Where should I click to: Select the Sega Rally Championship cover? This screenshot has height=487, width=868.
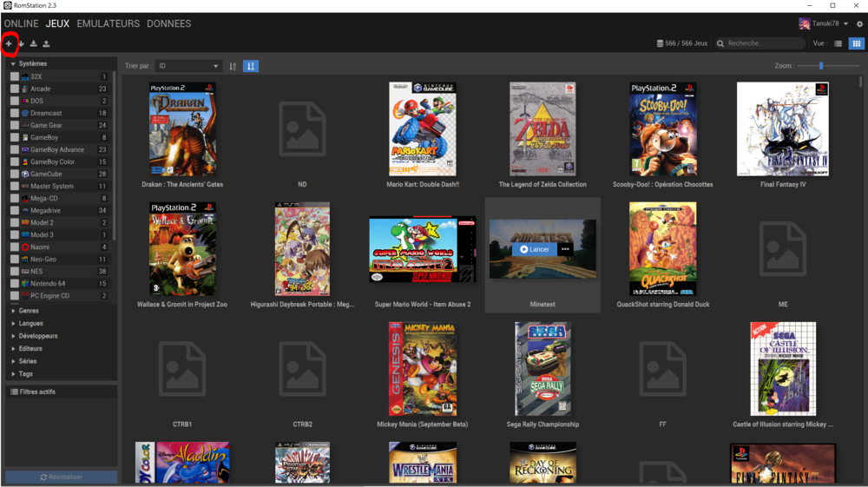click(542, 369)
